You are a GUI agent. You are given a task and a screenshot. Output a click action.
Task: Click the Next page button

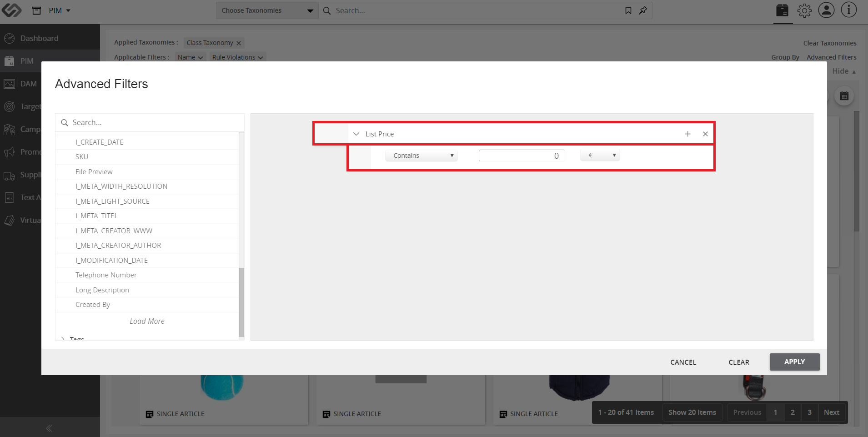[x=832, y=412]
